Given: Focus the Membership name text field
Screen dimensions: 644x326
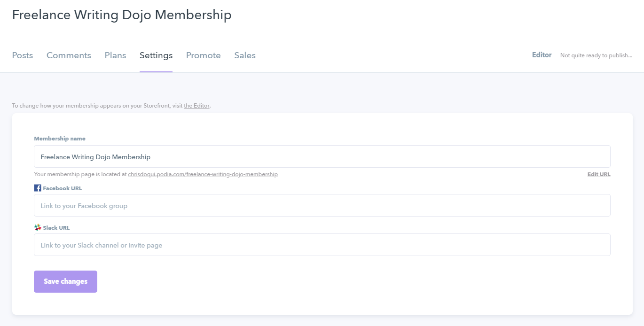Looking at the screenshot, I should tap(322, 156).
